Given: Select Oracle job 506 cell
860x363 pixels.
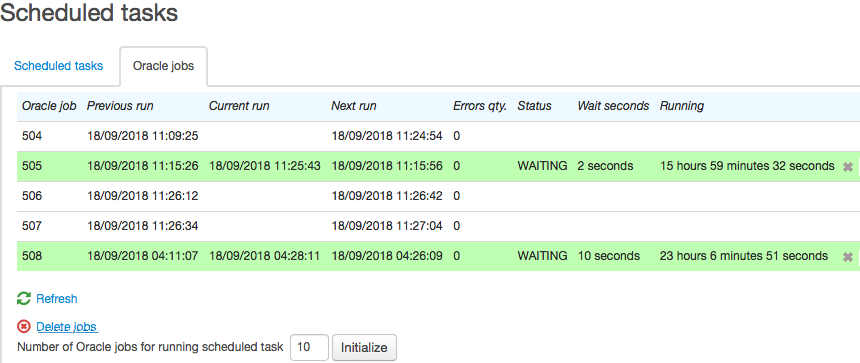Looking at the screenshot, I should pyautogui.click(x=32, y=196).
